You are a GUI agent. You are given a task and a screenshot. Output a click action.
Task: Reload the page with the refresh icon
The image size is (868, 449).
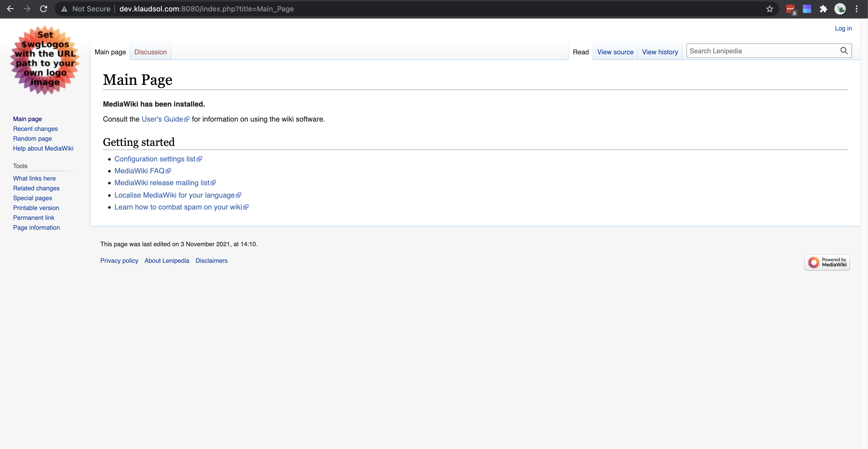43,9
